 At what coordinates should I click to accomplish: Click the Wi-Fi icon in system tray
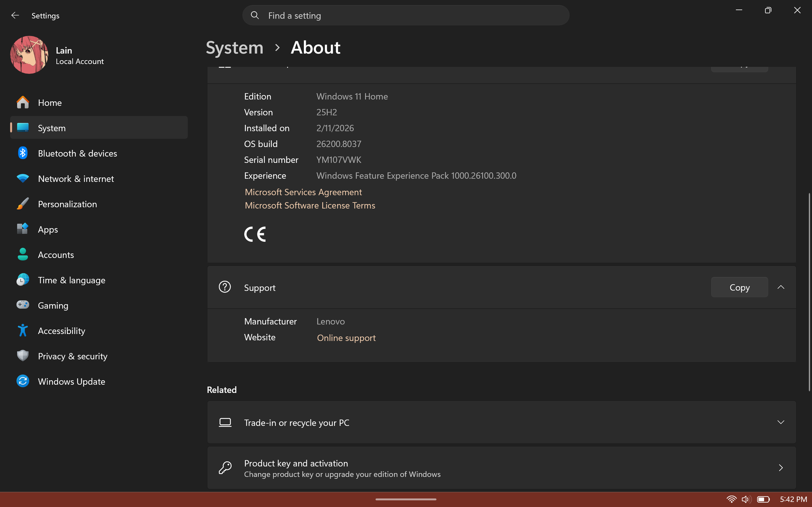[x=731, y=499]
